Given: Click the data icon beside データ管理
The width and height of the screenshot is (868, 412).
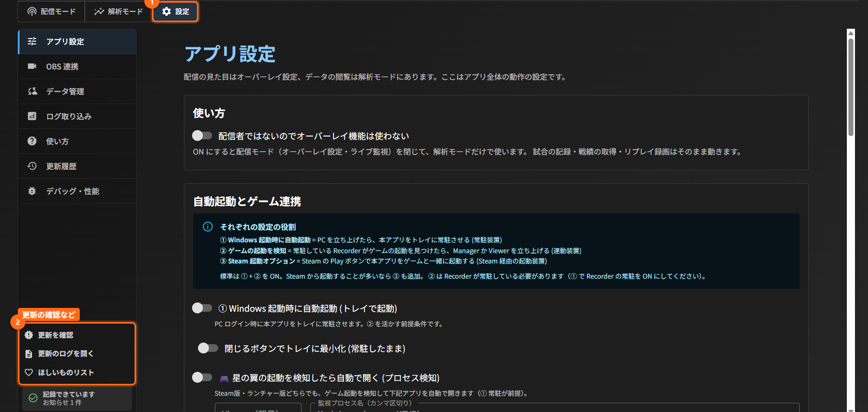Looking at the screenshot, I should pos(32,91).
